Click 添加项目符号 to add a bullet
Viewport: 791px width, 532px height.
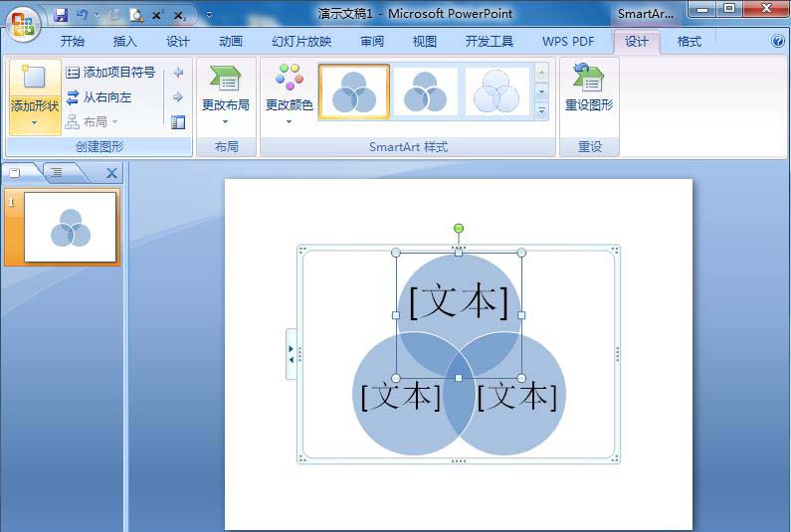click(111, 73)
